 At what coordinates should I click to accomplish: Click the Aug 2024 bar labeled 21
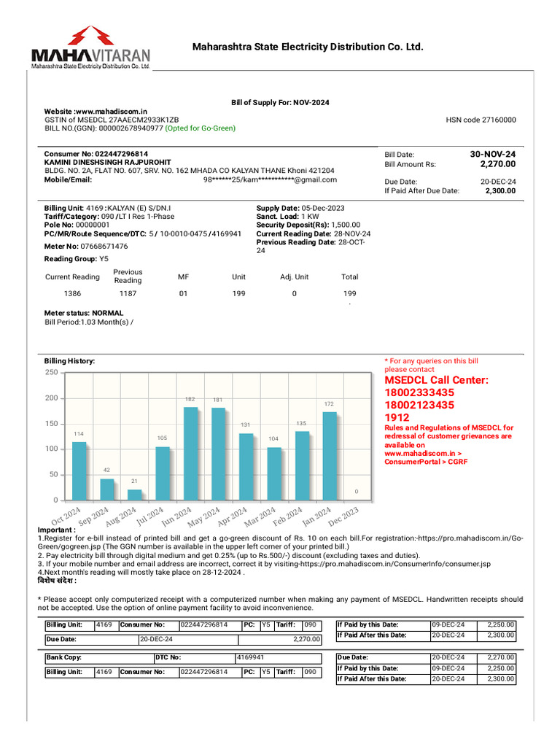point(135,495)
